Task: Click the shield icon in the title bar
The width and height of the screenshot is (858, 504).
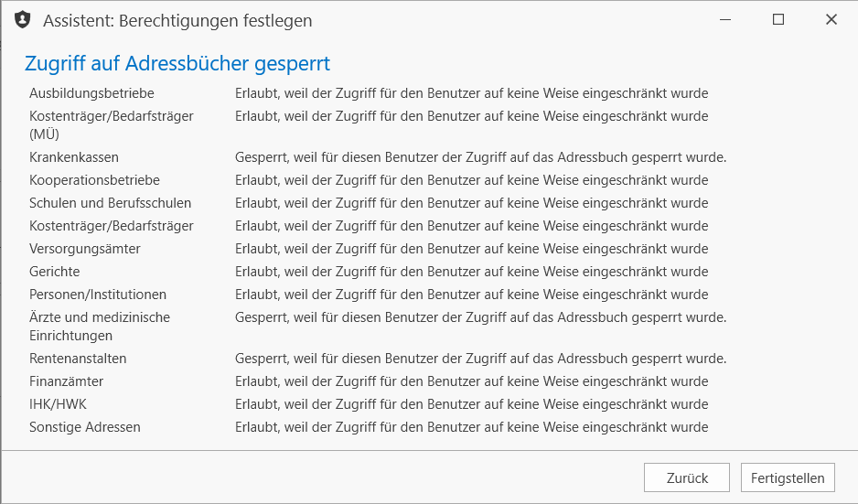Action: tap(23, 20)
